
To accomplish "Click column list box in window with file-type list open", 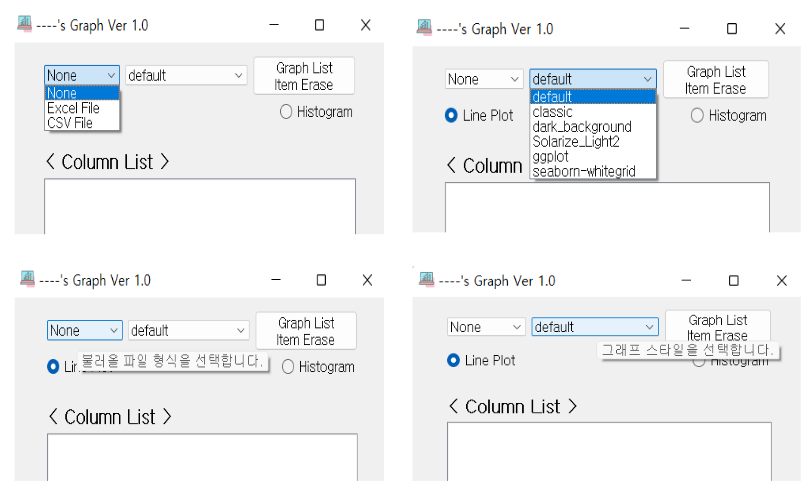I will pos(200,206).
